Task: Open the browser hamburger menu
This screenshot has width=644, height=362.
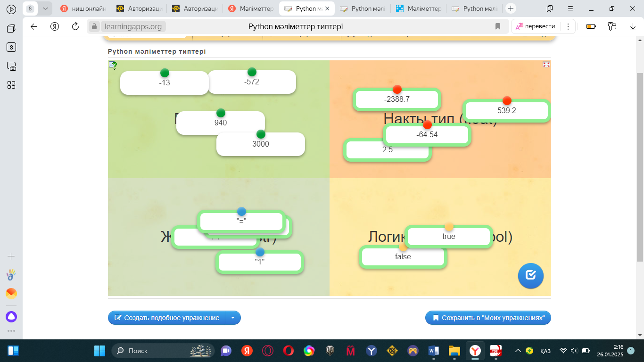Action: click(x=570, y=8)
